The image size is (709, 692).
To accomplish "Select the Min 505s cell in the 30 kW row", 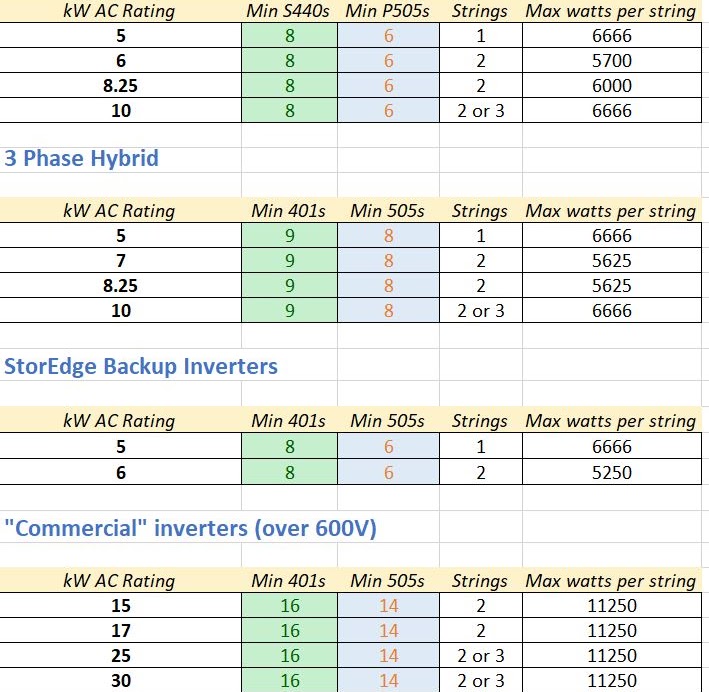I will click(388, 681).
